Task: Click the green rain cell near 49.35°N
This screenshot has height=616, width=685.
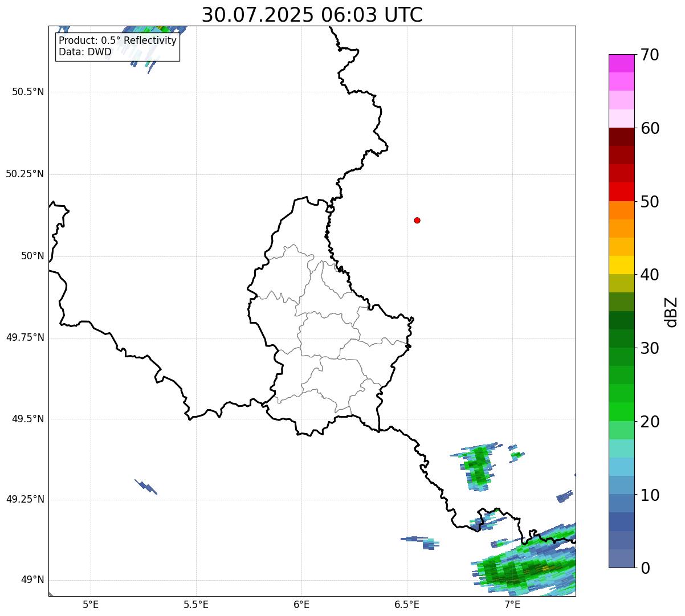Action: 478,466
